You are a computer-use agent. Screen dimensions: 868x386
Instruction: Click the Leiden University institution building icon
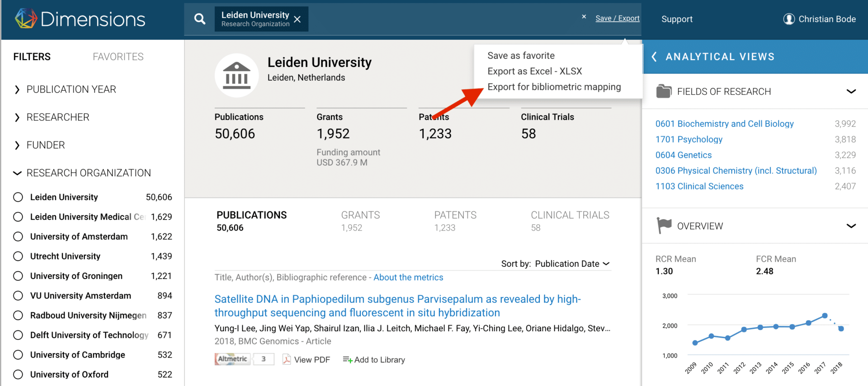point(236,75)
